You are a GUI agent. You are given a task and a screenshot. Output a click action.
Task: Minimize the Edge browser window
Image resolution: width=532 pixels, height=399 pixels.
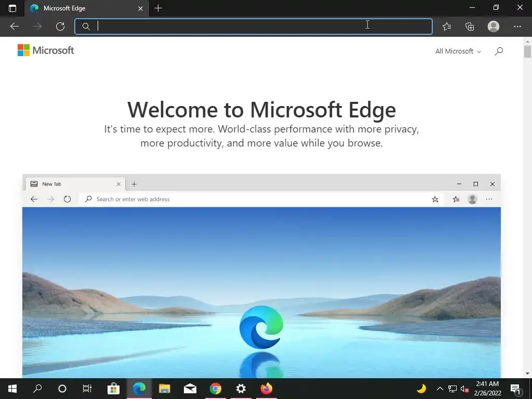[472, 7]
